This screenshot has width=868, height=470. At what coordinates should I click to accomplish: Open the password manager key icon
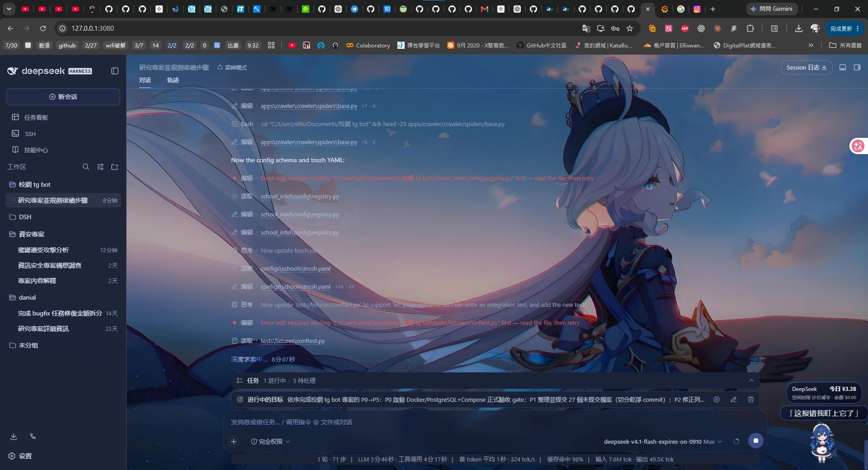(x=615, y=28)
